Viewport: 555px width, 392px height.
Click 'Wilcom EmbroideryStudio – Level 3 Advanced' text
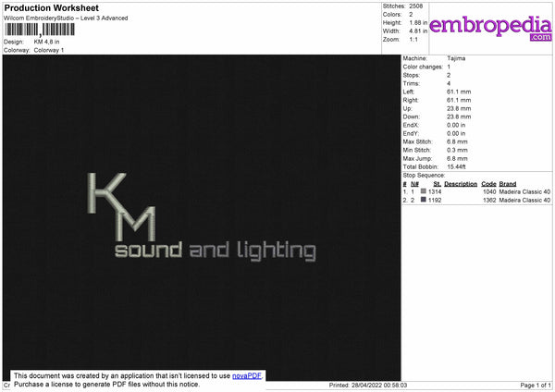pos(66,18)
